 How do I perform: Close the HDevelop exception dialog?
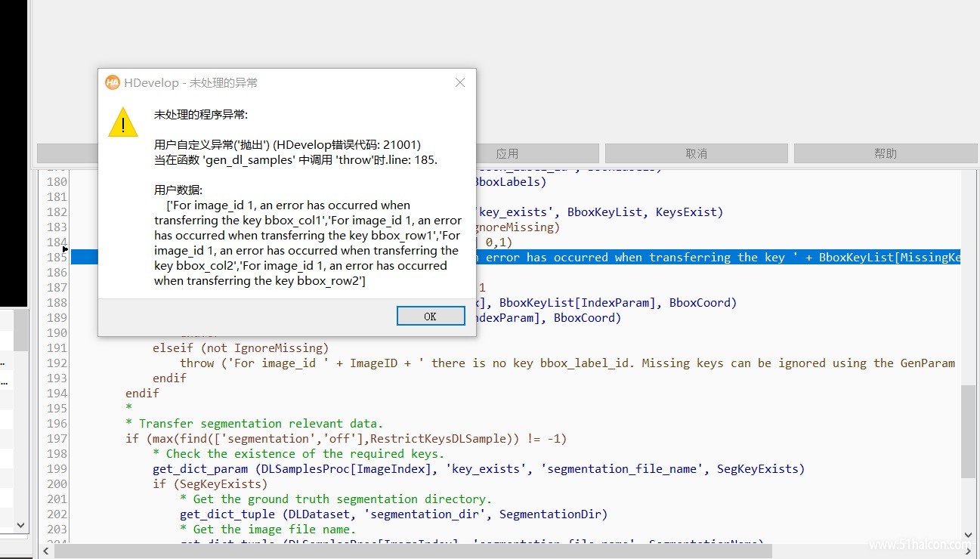point(460,82)
